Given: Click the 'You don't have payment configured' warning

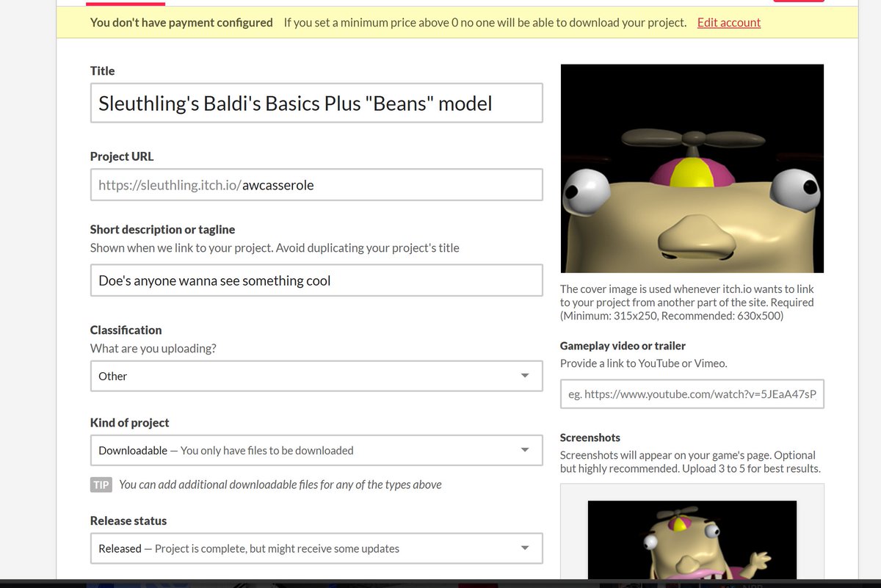Looking at the screenshot, I should pos(181,22).
